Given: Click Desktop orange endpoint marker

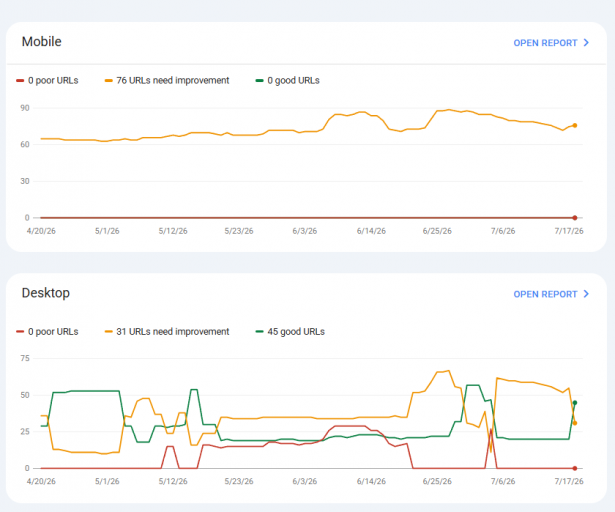Looking at the screenshot, I should (x=575, y=423).
